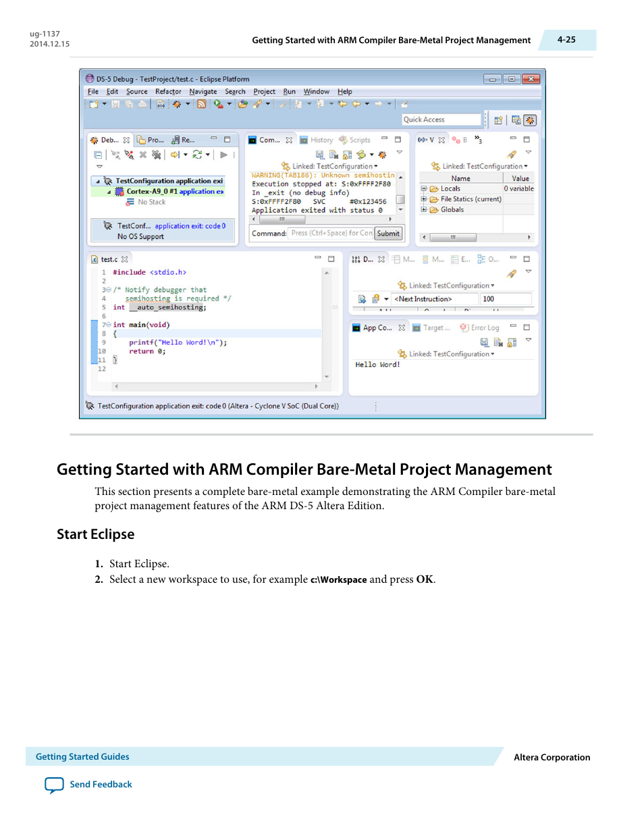644x834 pixels.
Task: Open Linked: TestConfiguration dropdown in Variables view
Action: pos(485,166)
